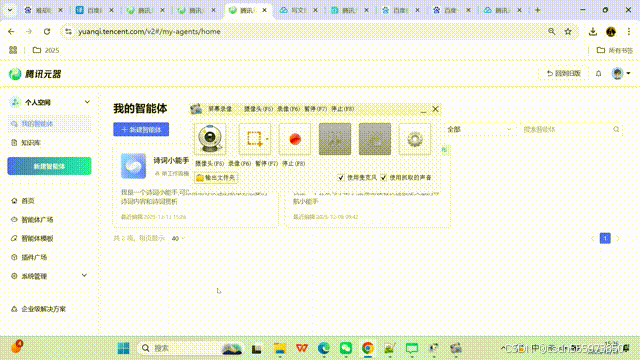Open the 诗词小能手 agent title

[171, 160]
